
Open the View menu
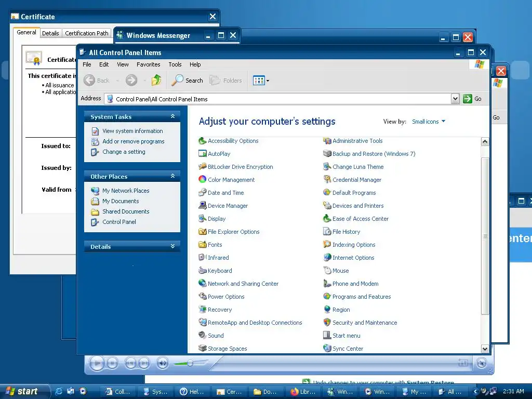tap(123, 64)
